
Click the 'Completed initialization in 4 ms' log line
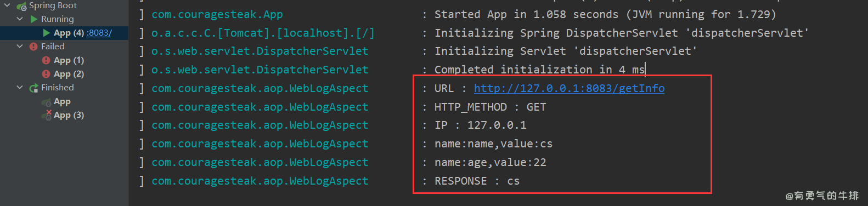tap(540, 70)
